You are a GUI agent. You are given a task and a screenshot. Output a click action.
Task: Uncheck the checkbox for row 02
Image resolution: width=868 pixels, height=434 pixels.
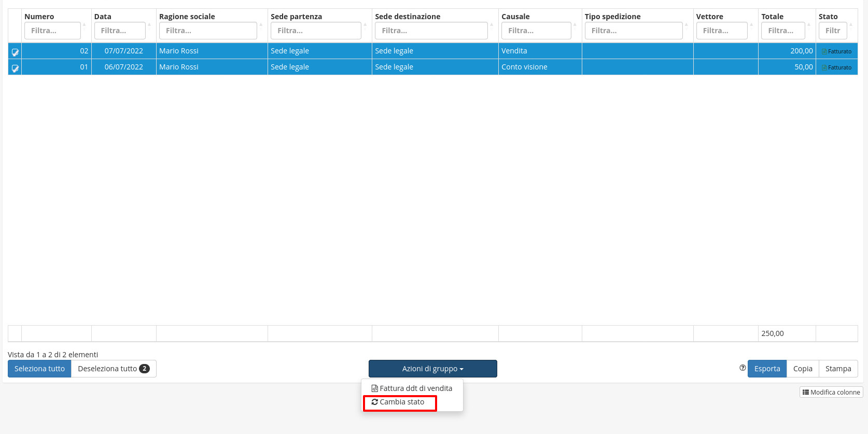[15, 52]
